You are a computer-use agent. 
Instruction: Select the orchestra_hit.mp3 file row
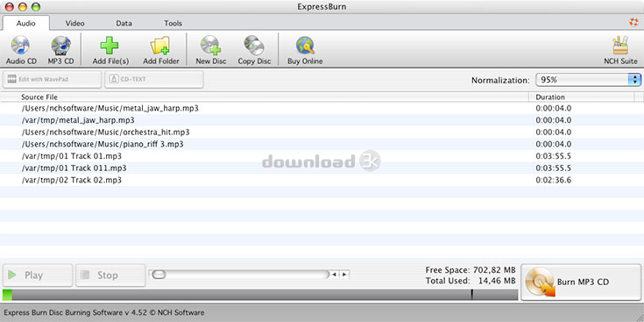pyautogui.click(x=322, y=132)
